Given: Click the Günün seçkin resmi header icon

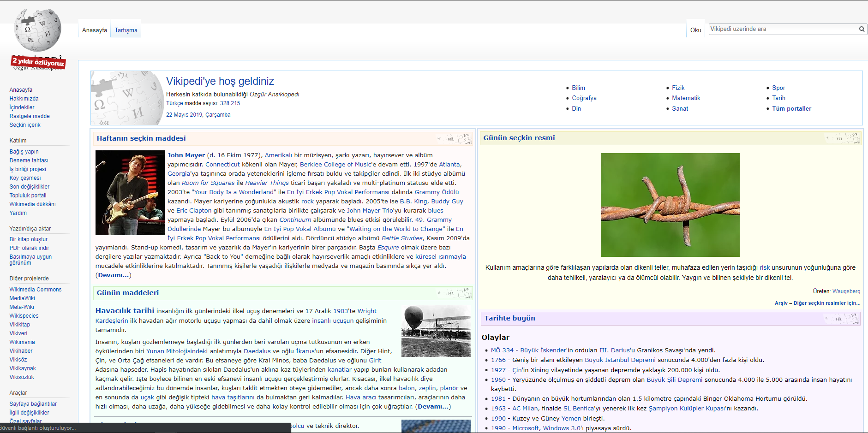Looking at the screenshot, I should 843,138.
